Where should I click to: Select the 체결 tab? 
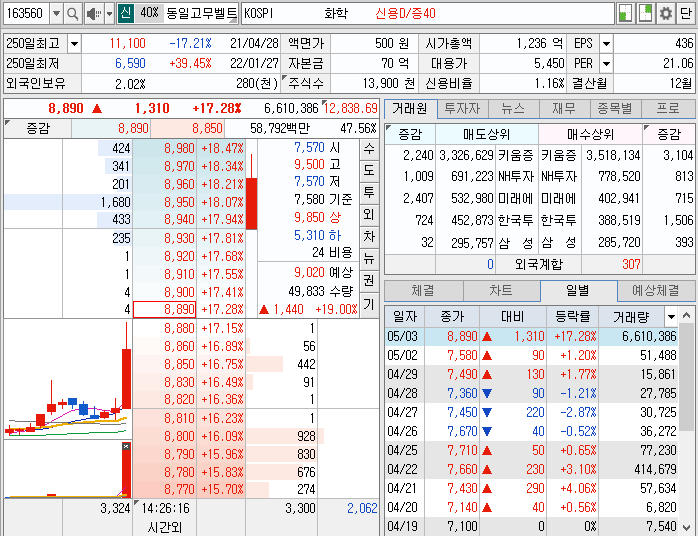423,291
